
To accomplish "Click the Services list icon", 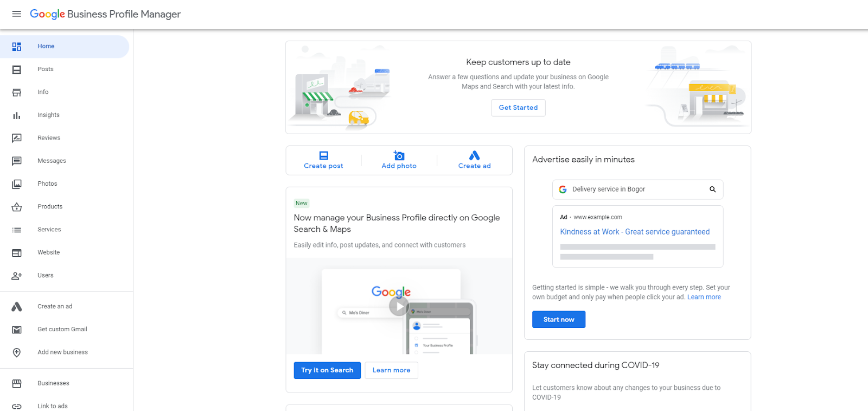I will pos(17,230).
